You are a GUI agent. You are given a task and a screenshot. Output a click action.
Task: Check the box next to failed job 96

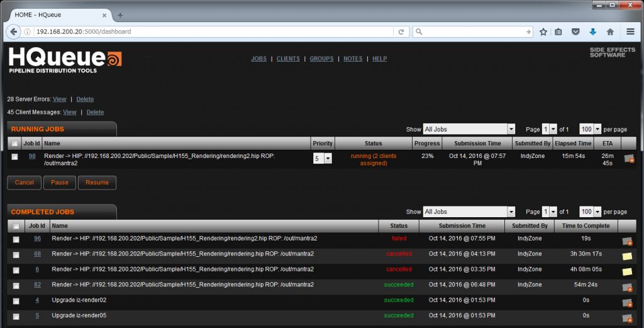click(x=16, y=239)
